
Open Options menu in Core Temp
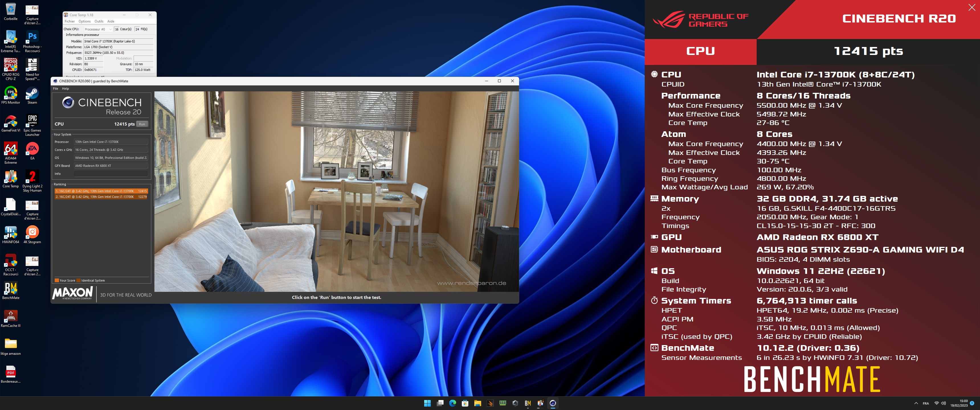84,21
